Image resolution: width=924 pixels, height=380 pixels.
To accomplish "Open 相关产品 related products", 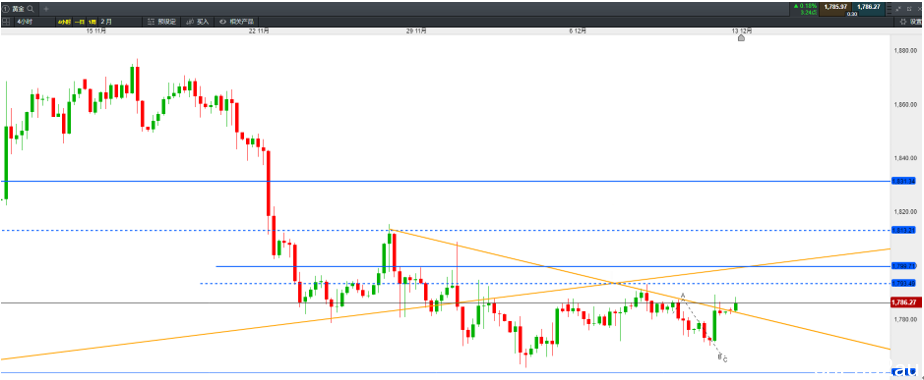I will (236, 22).
